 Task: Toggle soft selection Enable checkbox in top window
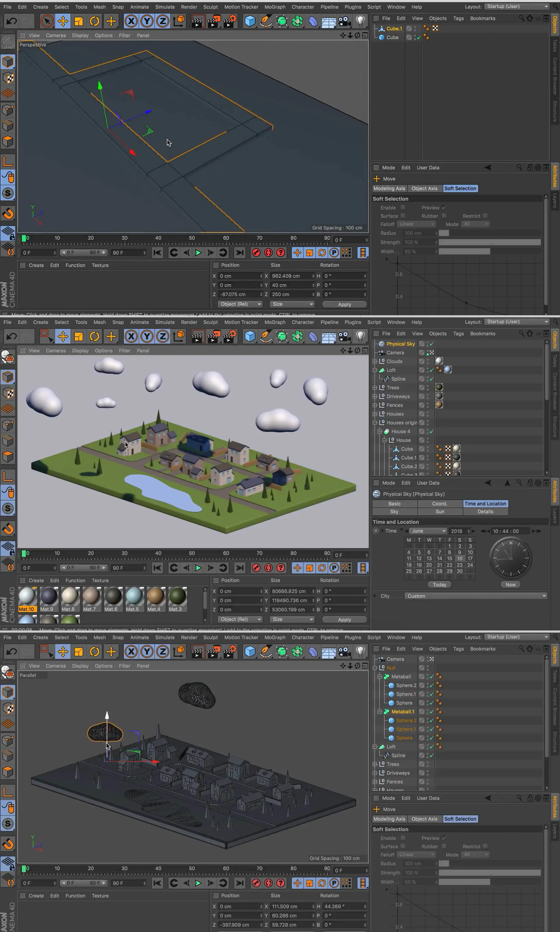pyautogui.click(x=403, y=207)
